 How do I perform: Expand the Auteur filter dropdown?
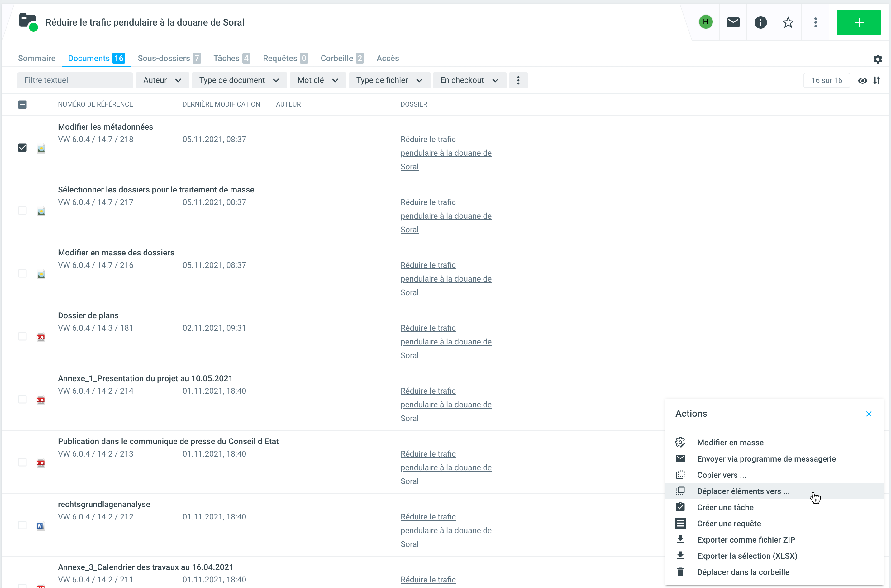[x=162, y=80]
